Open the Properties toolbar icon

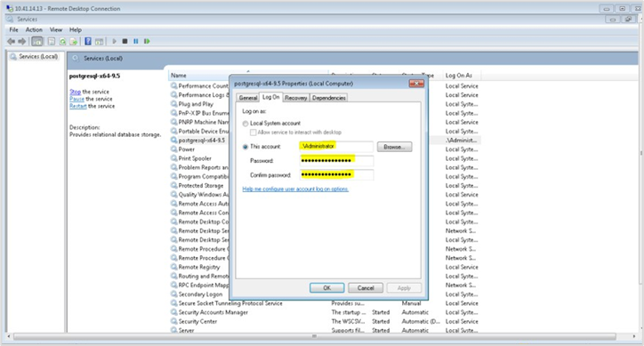52,42
